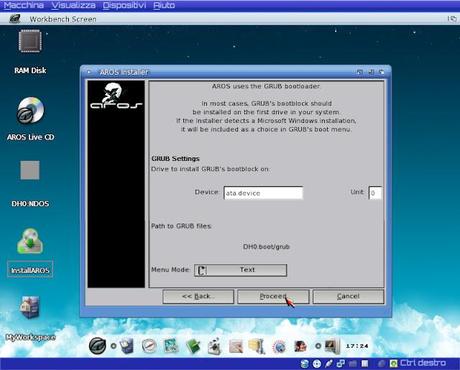Open the monitor preferences icon in dock
This screenshot has height=370, width=460.
click(x=332, y=346)
